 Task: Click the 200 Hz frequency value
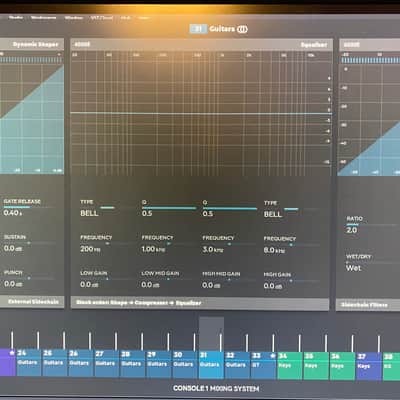point(90,249)
